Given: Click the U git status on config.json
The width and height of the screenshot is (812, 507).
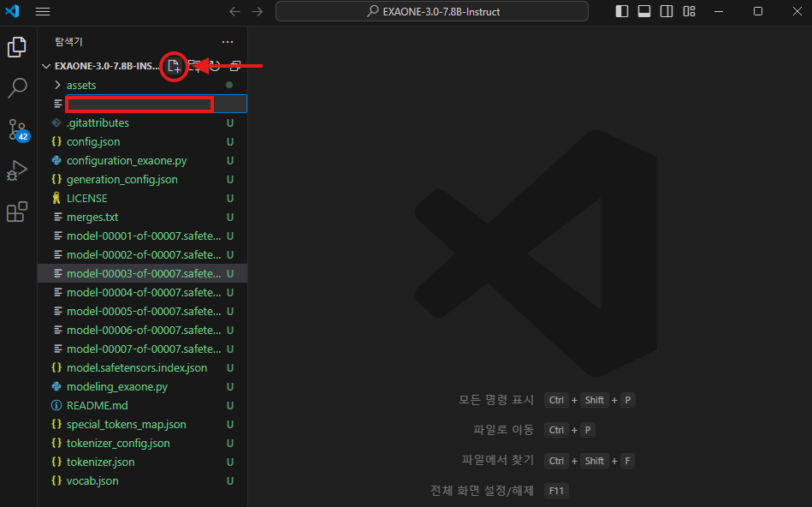Looking at the screenshot, I should (x=230, y=142).
